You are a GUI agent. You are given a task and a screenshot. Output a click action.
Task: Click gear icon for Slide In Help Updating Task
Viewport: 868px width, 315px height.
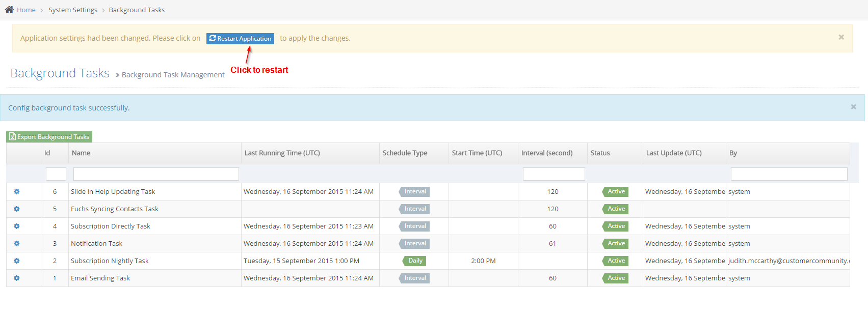[x=16, y=192]
